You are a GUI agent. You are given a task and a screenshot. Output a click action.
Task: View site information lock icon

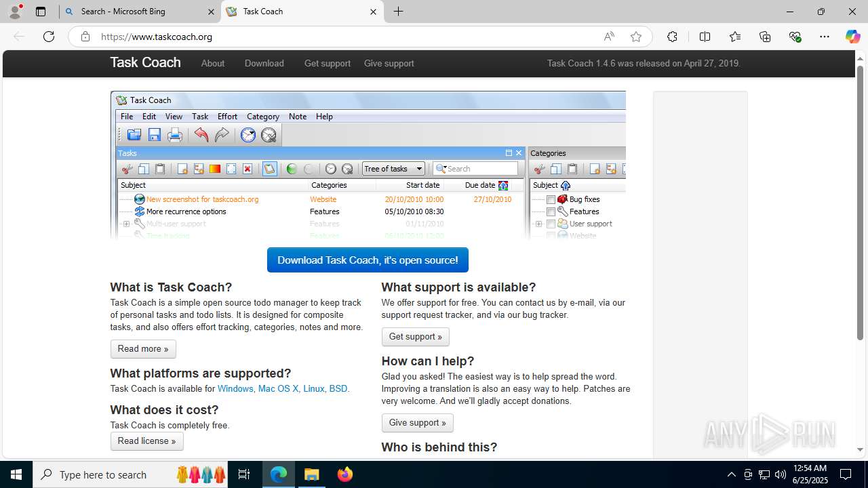[x=85, y=37]
